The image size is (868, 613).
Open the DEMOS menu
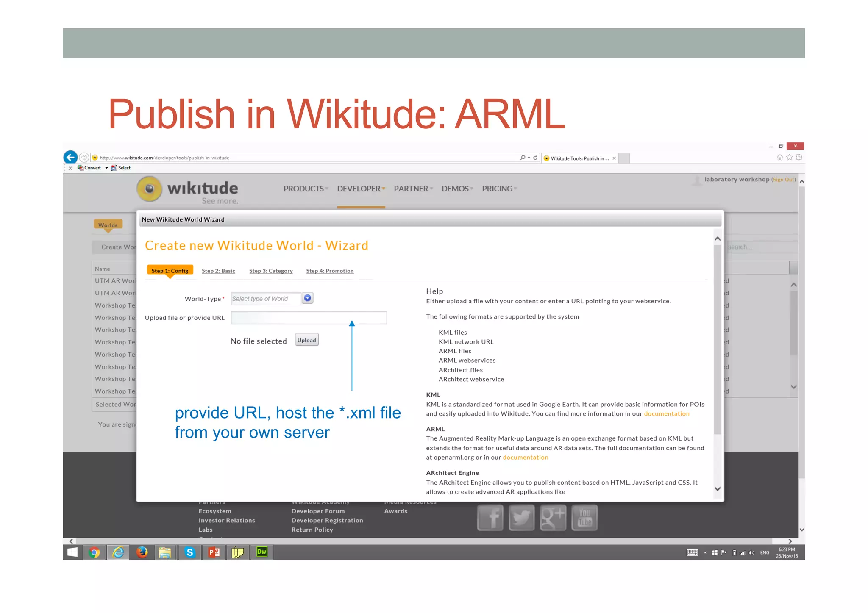[x=457, y=189]
